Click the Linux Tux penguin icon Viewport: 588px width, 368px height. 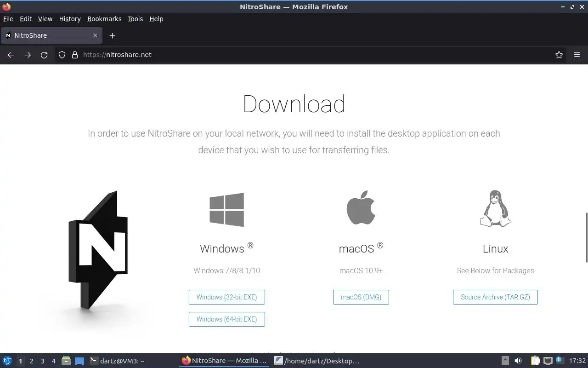[495, 208]
